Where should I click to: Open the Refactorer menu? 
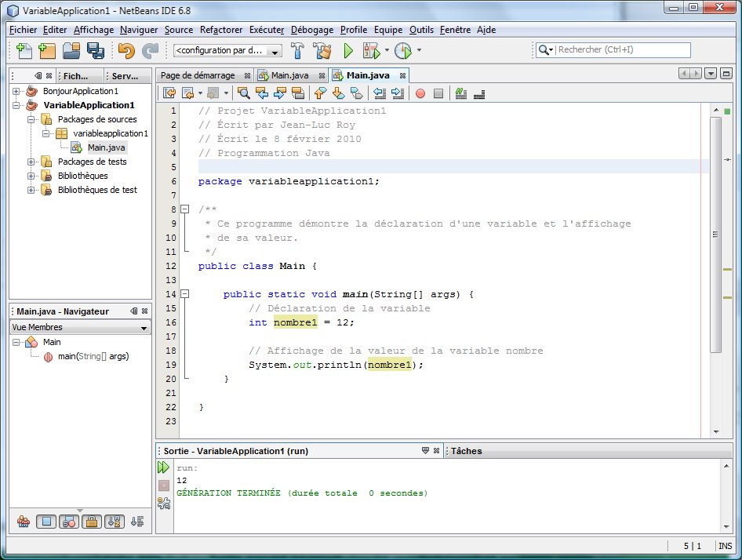tap(221, 30)
